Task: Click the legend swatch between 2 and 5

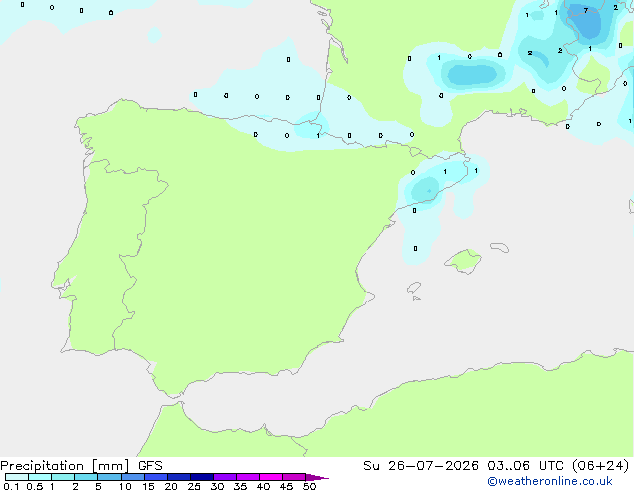Action: [86, 477]
